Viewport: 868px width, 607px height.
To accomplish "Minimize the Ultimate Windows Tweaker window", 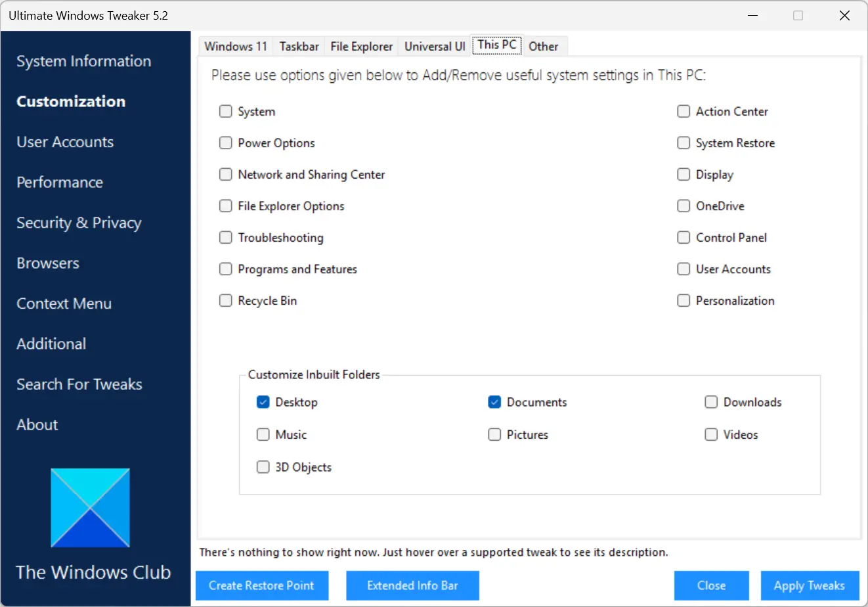I will pos(751,16).
